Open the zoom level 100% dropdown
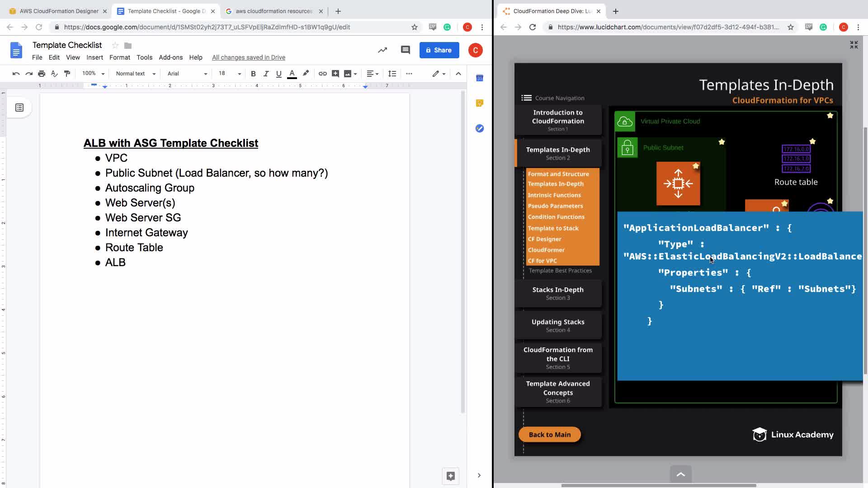868x488 pixels. 93,74
